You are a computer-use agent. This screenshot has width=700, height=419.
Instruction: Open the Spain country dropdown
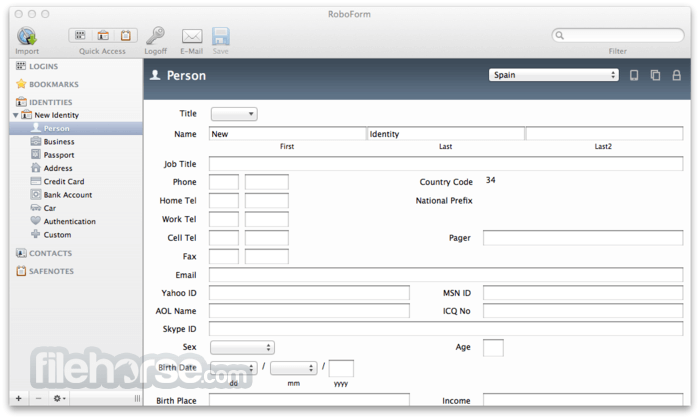[554, 75]
